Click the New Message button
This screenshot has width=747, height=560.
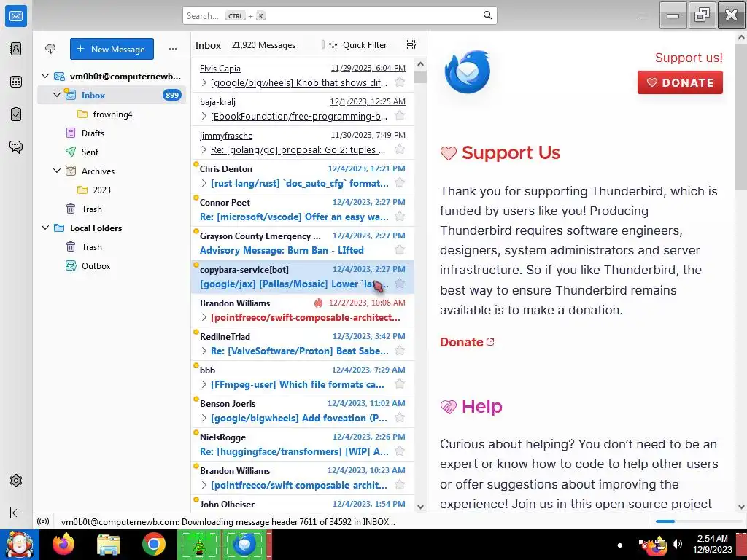coord(112,49)
